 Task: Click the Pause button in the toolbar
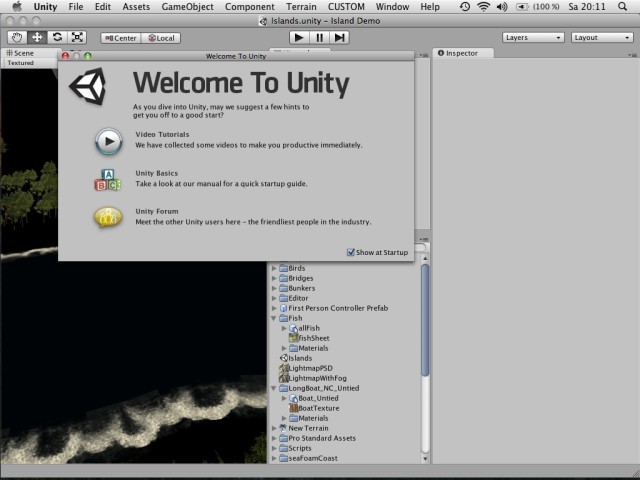(x=319, y=38)
